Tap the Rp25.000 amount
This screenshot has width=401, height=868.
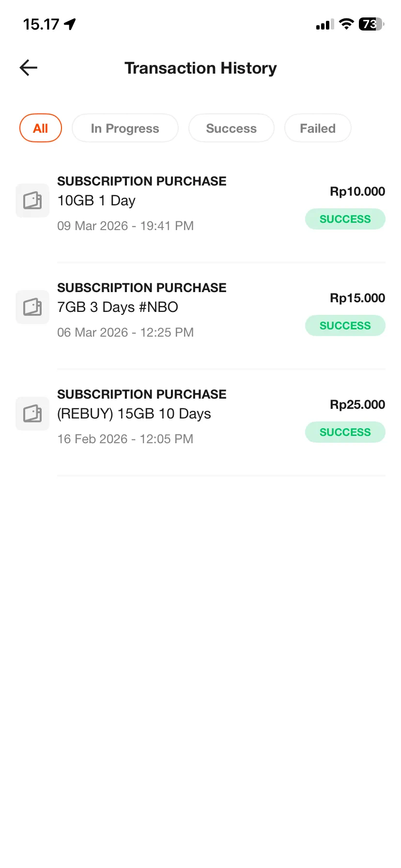tap(357, 404)
